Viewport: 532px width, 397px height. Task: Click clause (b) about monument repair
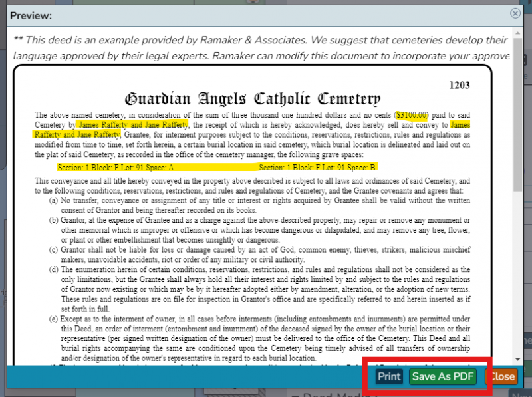[259, 230]
